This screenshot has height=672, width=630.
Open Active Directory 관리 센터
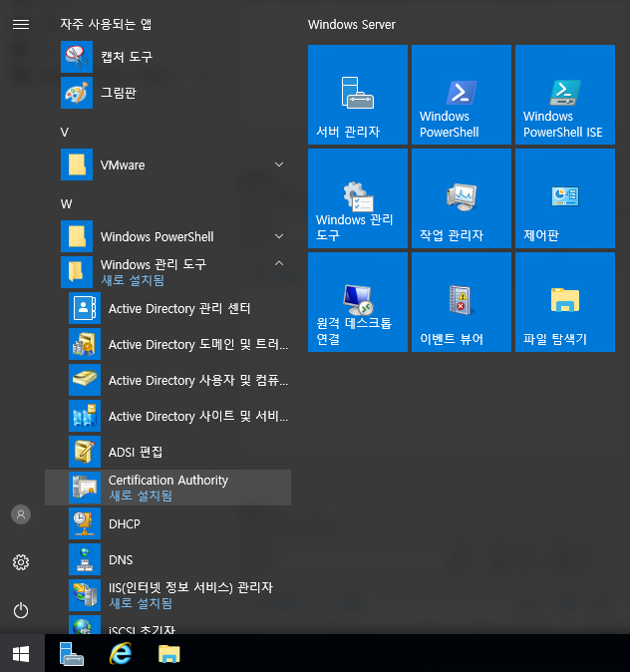tap(168, 308)
